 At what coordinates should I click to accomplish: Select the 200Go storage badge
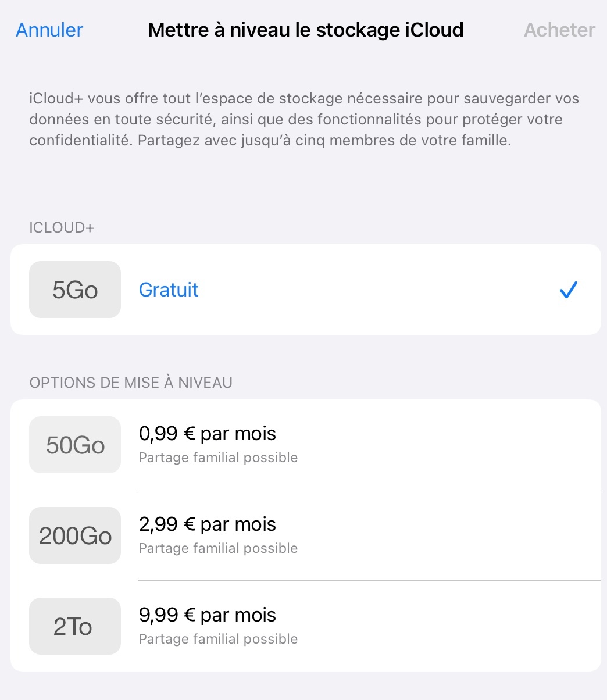(x=75, y=535)
